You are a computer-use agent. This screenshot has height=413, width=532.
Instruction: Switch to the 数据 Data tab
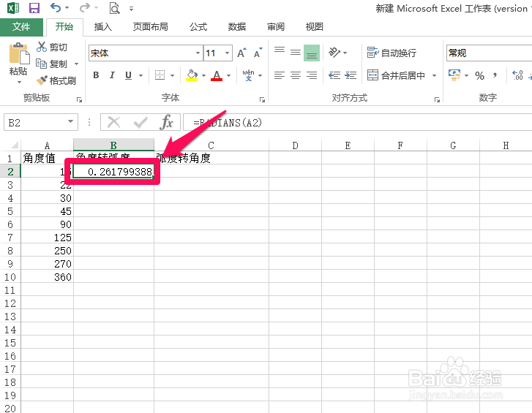coord(237,27)
